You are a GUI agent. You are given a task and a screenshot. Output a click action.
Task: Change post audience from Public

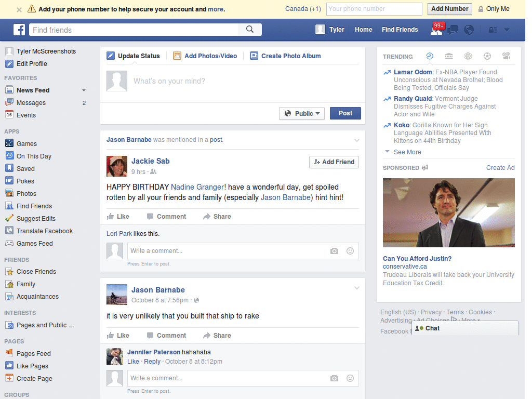pos(301,113)
